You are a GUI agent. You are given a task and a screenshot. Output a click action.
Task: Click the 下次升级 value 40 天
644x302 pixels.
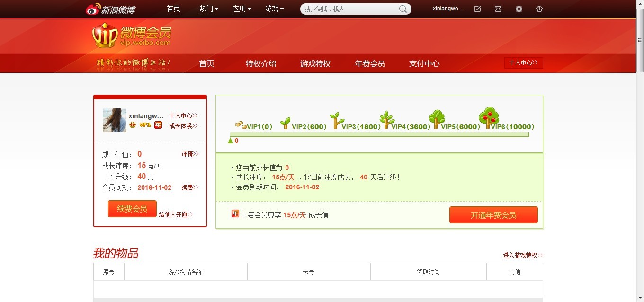click(146, 177)
